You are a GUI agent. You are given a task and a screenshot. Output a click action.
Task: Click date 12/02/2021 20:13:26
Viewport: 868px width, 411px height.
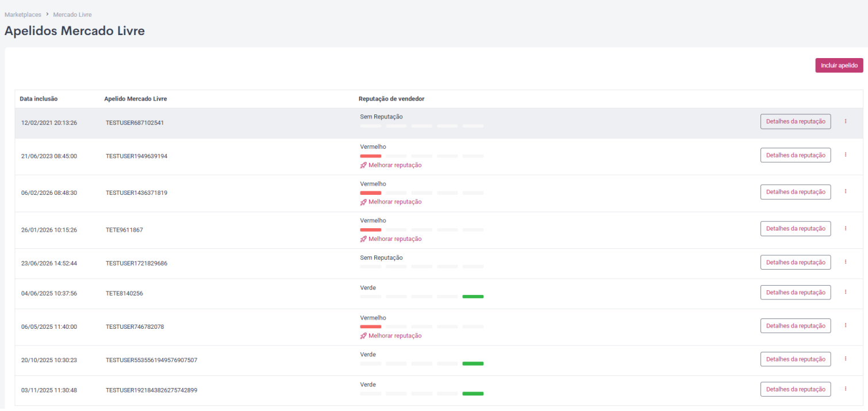pyautogui.click(x=49, y=123)
